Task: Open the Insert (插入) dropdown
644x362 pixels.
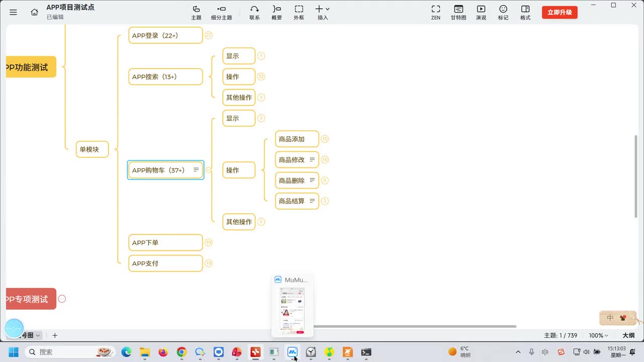Action: tap(323, 13)
